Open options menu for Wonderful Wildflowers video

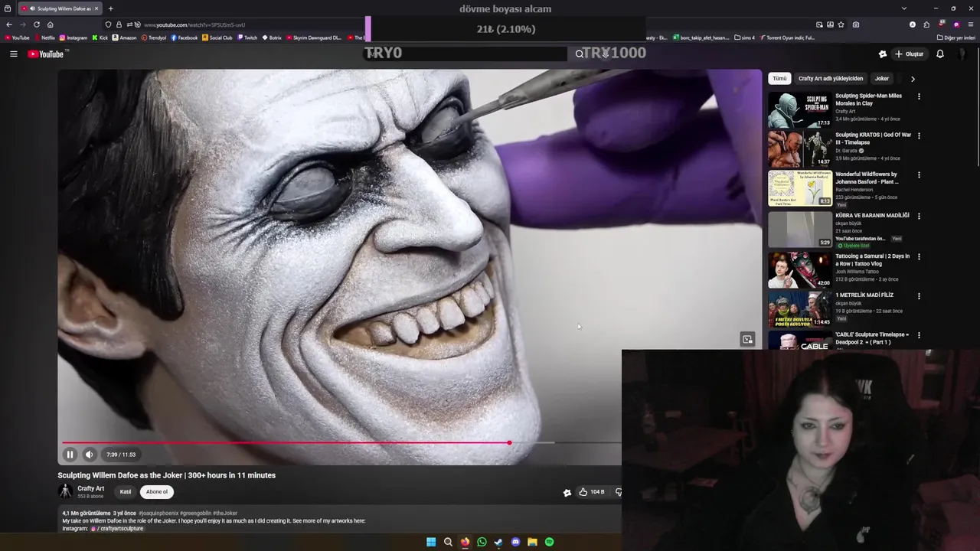(919, 175)
